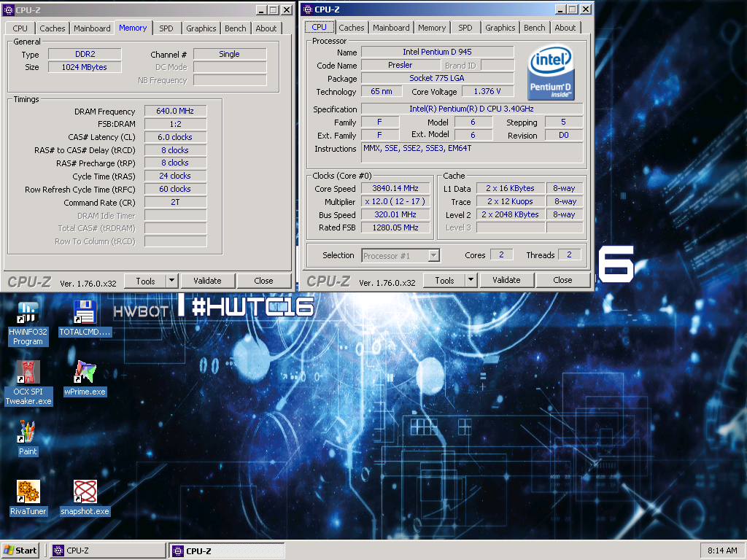Screen dimensions: 747x560
Task: Open Graphics tab in the left CPU-Z window
Action: 201,28
